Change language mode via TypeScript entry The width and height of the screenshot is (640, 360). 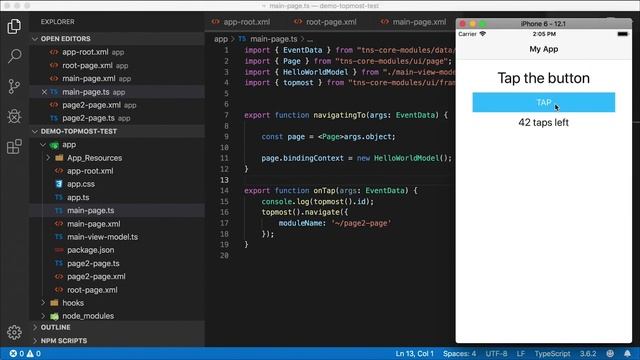pos(552,353)
